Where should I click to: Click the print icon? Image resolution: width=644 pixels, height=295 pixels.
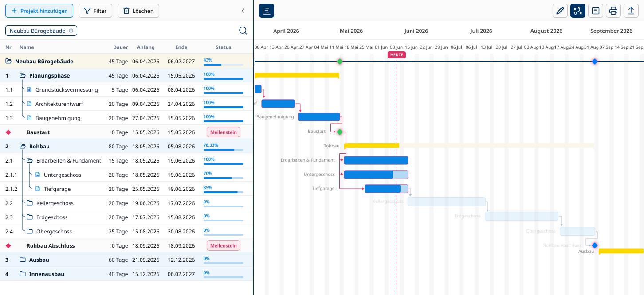613,11
